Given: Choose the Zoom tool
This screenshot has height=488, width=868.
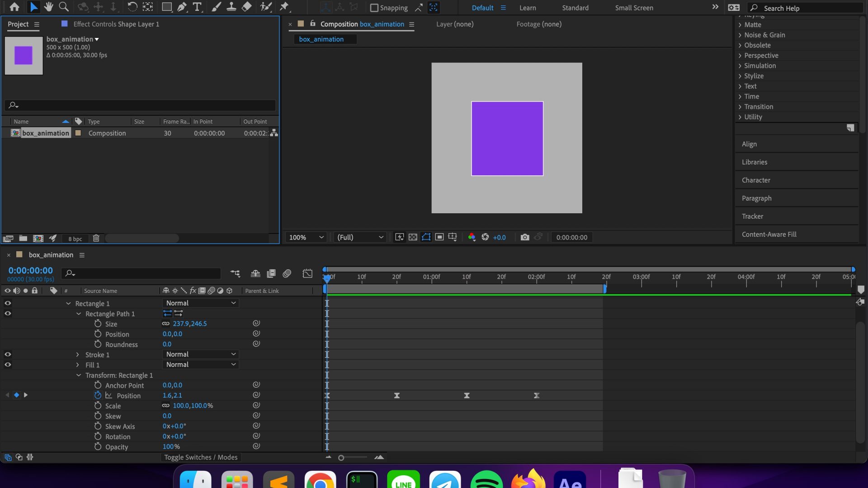Looking at the screenshot, I should pos(64,7).
